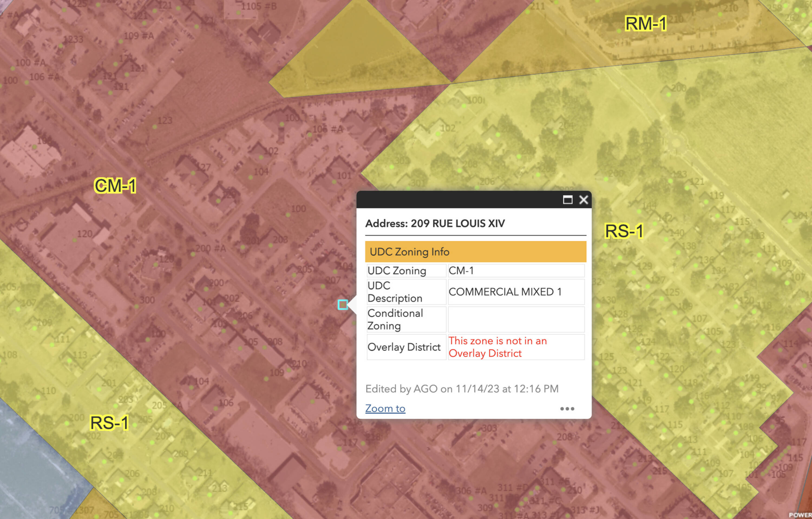The width and height of the screenshot is (812, 519).
Task: Click the RM-1 zone map label
Action: click(x=646, y=24)
